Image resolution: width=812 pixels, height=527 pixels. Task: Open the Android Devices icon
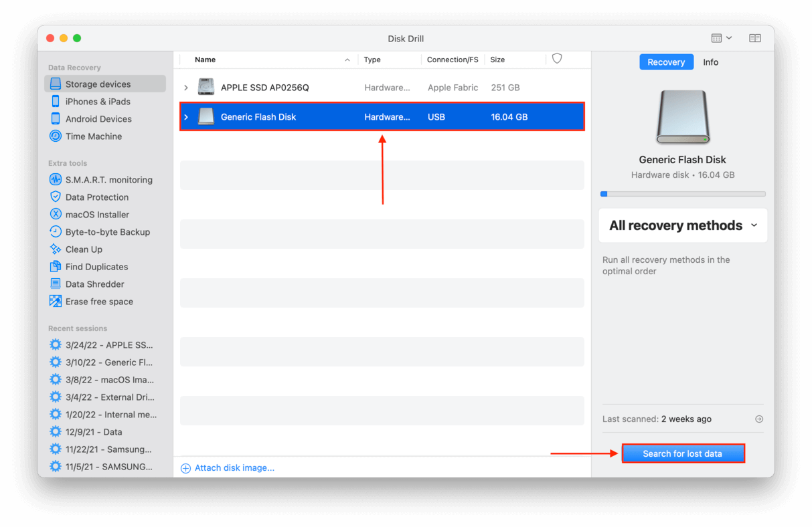(56, 119)
